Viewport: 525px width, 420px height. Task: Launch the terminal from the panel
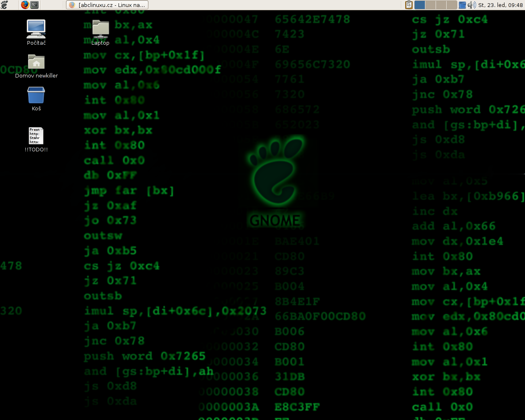click(x=35, y=5)
